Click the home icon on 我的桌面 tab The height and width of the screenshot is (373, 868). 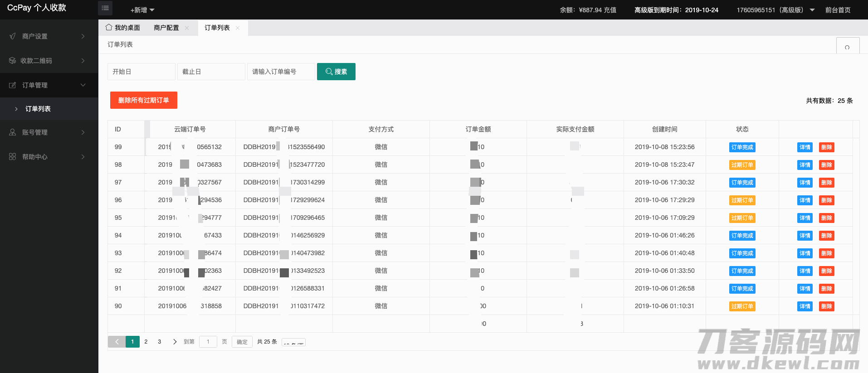click(x=109, y=28)
